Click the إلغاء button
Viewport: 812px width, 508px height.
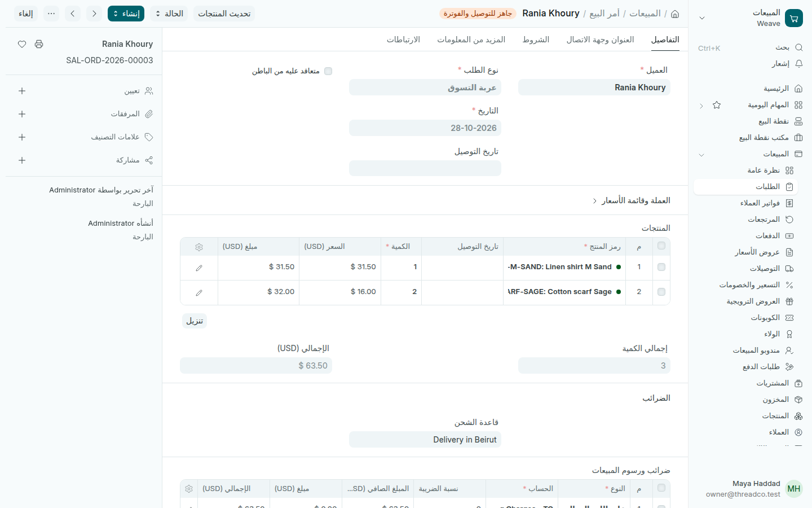coord(25,14)
